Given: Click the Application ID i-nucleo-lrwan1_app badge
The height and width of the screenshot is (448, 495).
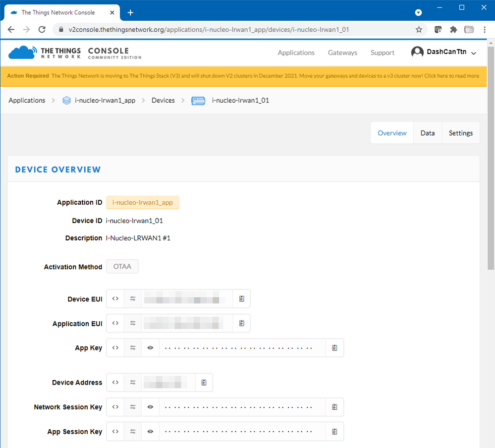Looking at the screenshot, I should 142,202.
